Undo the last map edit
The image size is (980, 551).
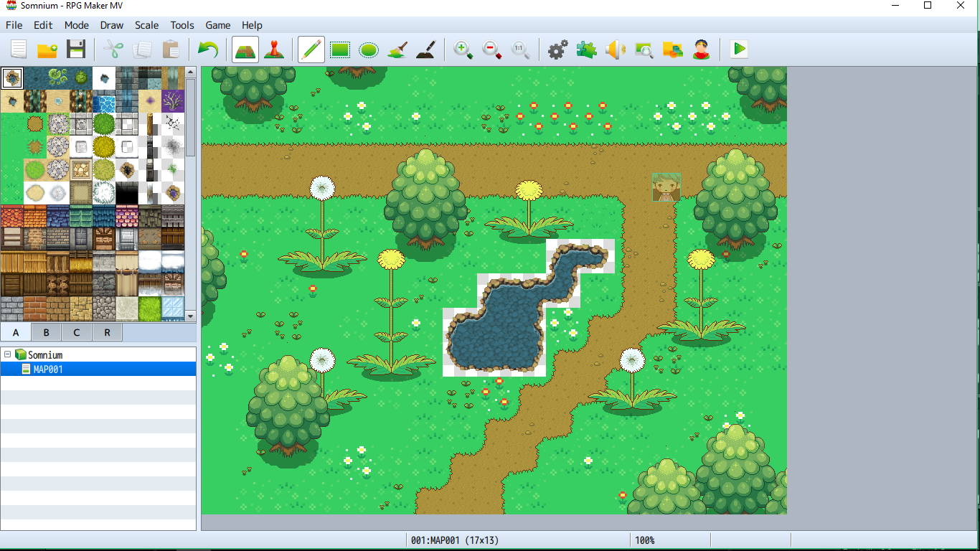coord(208,50)
